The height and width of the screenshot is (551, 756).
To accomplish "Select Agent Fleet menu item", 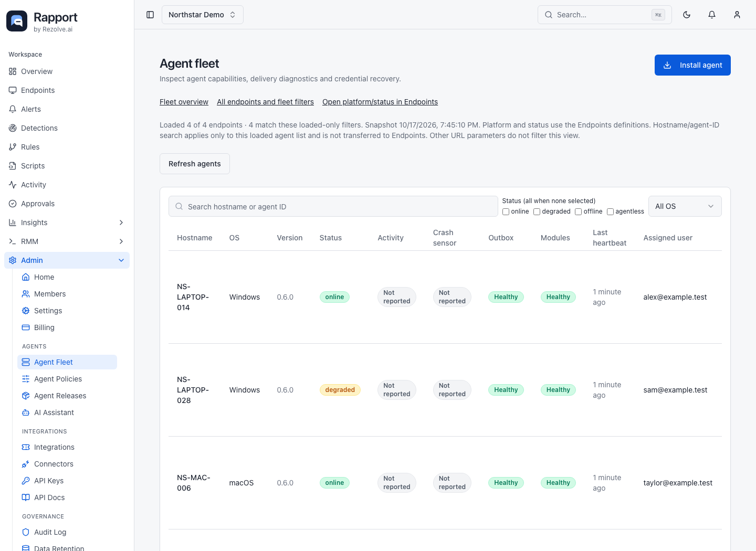I will point(67,362).
